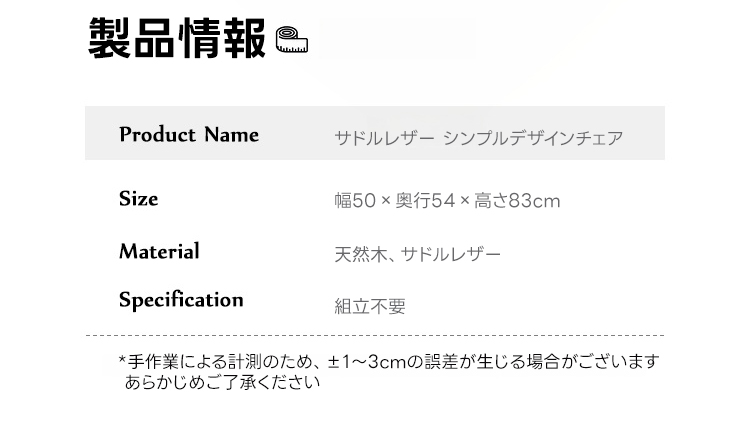
Task: Click the 幅50 width value
Action: point(354,201)
